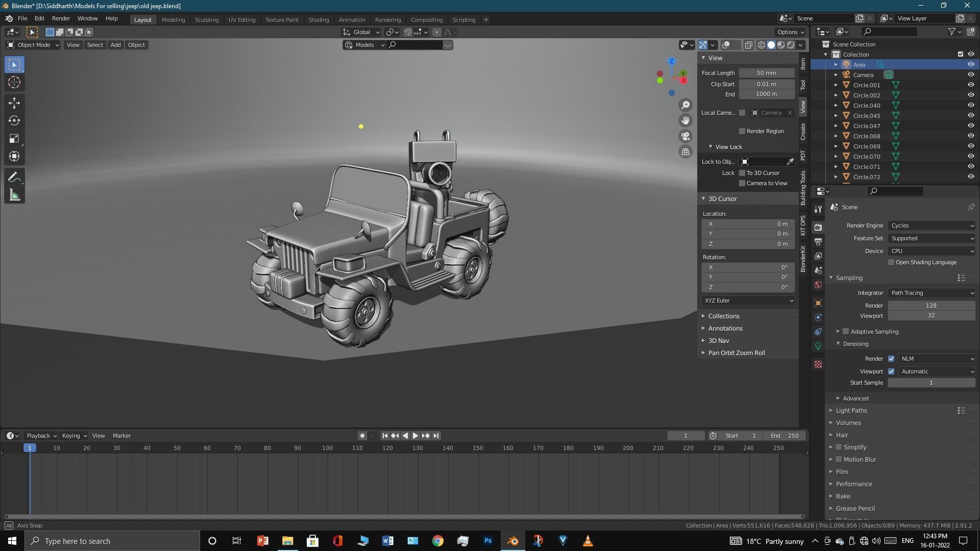Open the File menu

coord(22,18)
